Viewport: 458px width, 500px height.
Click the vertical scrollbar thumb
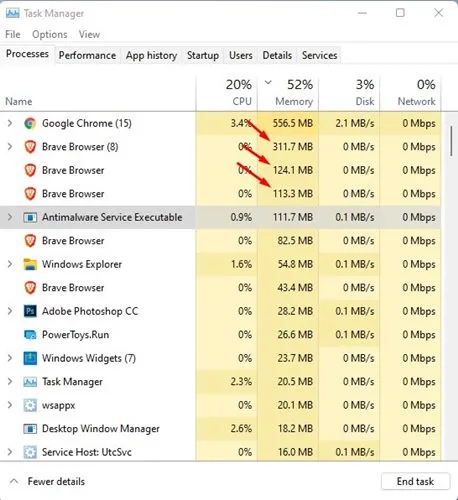click(x=451, y=141)
